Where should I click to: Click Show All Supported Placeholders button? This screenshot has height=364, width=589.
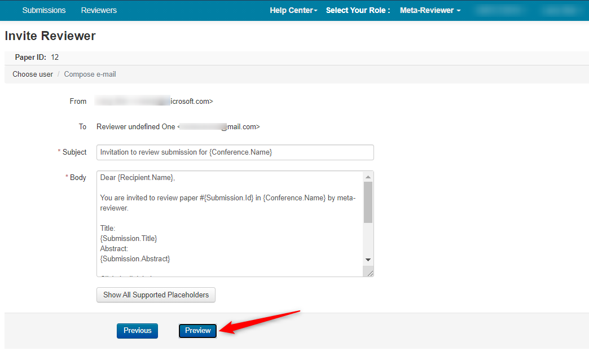point(156,295)
